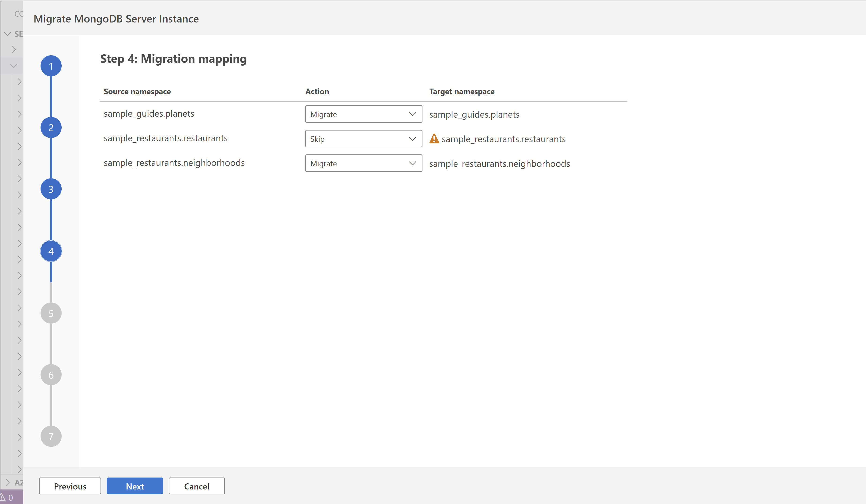Toggle Migrate action for neighborhoods namespace
Screen dimensions: 866x504
point(362,163)
